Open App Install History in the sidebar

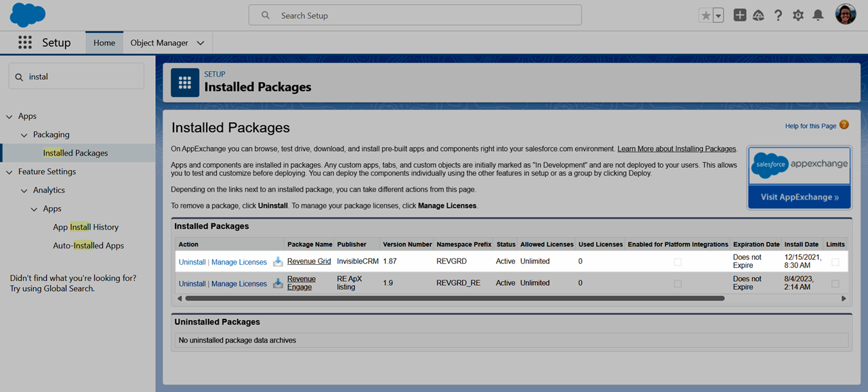[85, 227]
